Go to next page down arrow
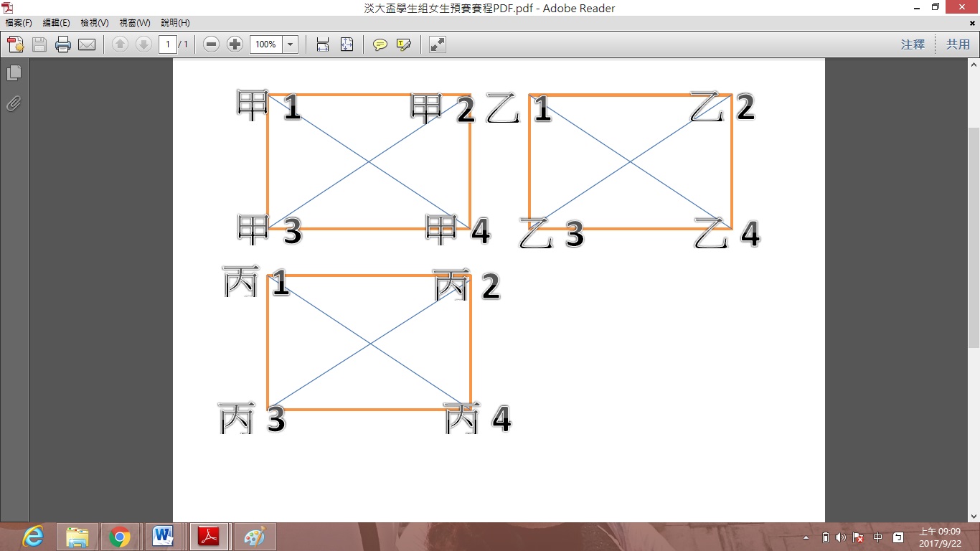The image size is (980, 551). pyautogui.click(x=143, y=44)
